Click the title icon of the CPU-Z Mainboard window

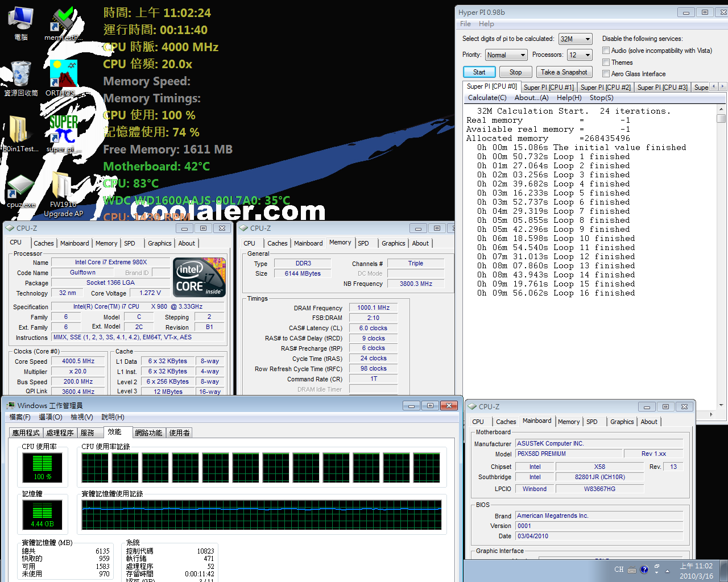pyautogui.click(x=472, y=406)
